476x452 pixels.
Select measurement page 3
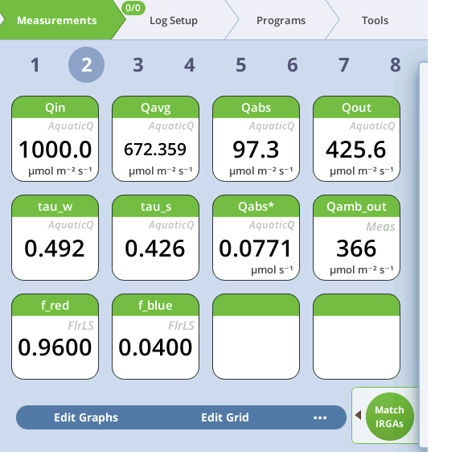[138, 65]
